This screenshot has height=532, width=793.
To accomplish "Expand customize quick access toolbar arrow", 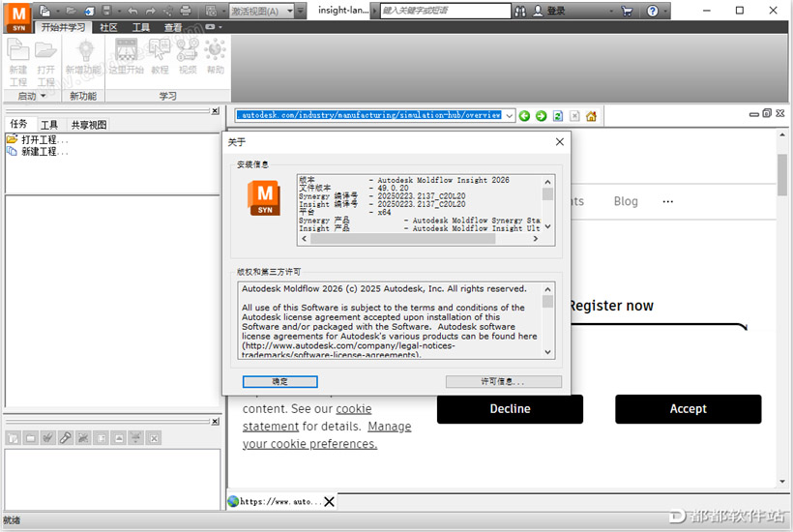I will (301, 11).
